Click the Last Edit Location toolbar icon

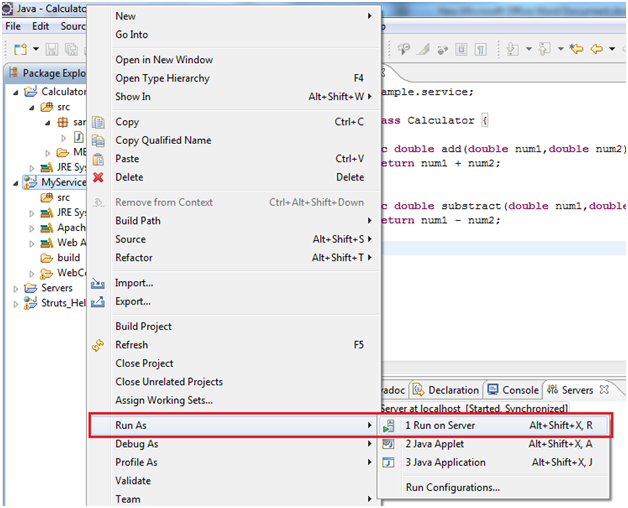pos(577,49)
